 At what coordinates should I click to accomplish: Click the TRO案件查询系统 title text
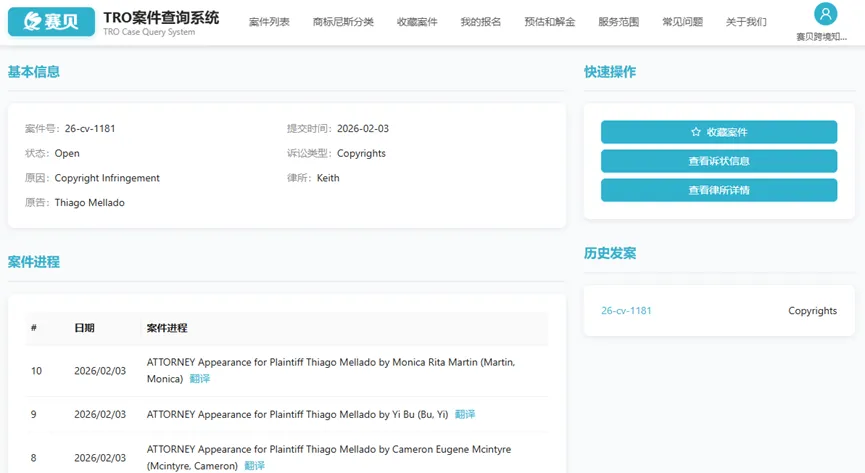pyautogui.click(x=161, y=17)
